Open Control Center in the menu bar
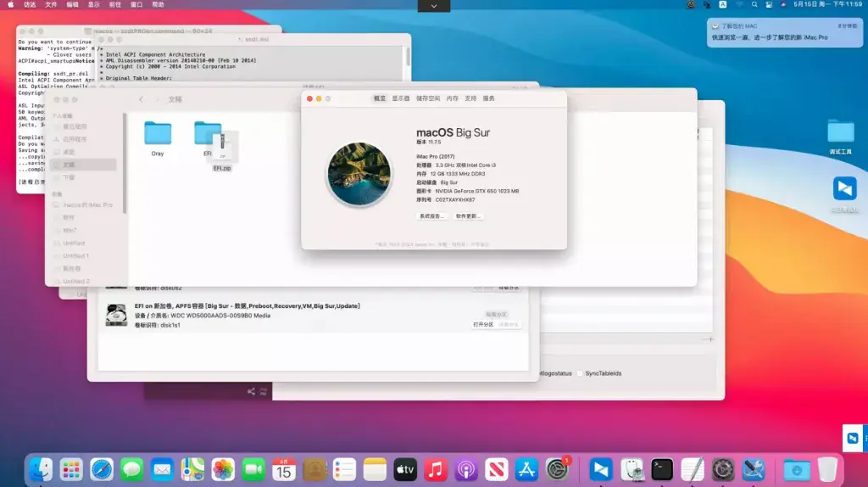Viewport: 868px width, 487px height. [x=769, y=4]
